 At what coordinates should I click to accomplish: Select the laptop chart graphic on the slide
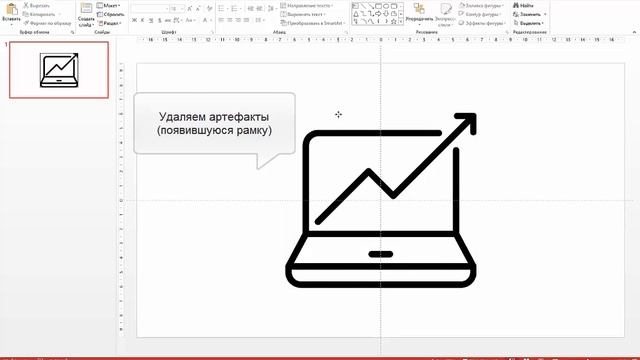(381, 200)
